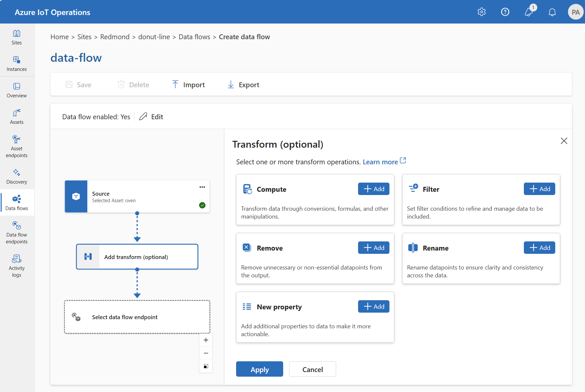585x392 pixels.
Task: Add a Compute transform
Action: 373,188
